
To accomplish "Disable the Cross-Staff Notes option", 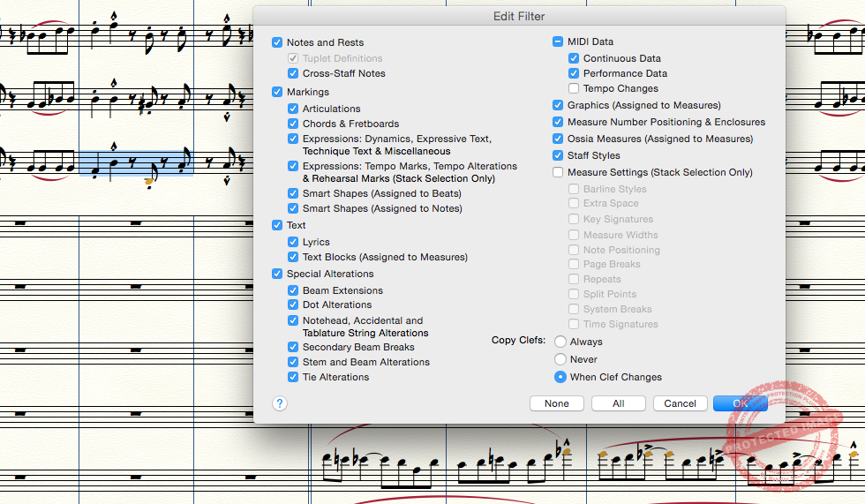I will tap(294, 73).
